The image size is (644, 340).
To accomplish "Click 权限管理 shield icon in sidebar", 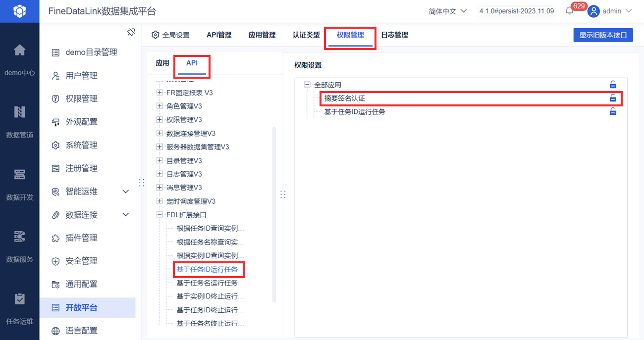I will point(55,98).
